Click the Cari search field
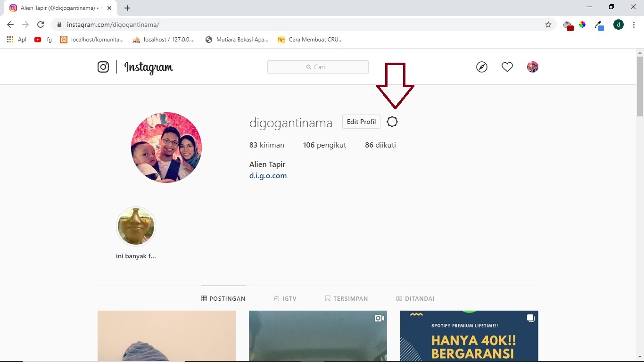Image resolution: width=644 pixels, height=362 pixels. click(318, 67)
